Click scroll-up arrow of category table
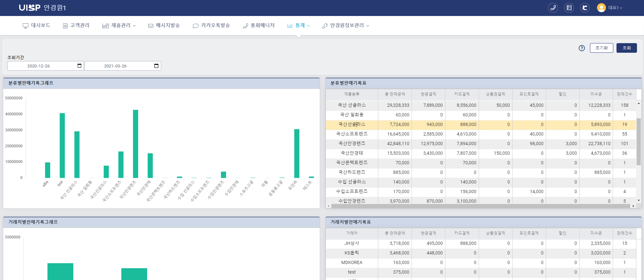644x280 pixels. [x=639, y=103]
